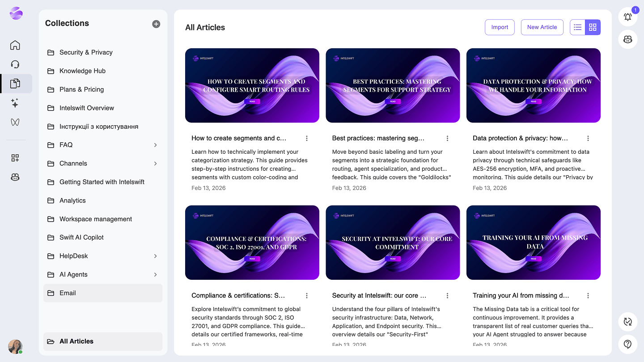Click the sync icon at bottom right

[x=627, y=322]
